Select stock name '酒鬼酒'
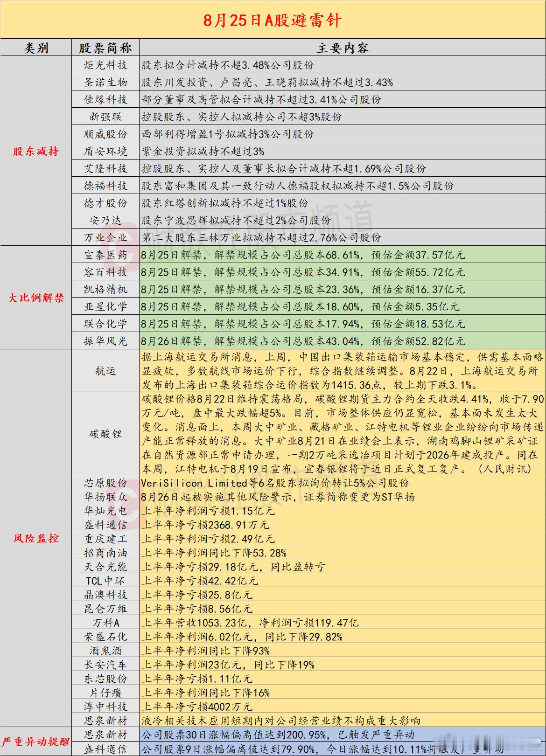This screenshot has width=546, height=756. pos(105,651)
